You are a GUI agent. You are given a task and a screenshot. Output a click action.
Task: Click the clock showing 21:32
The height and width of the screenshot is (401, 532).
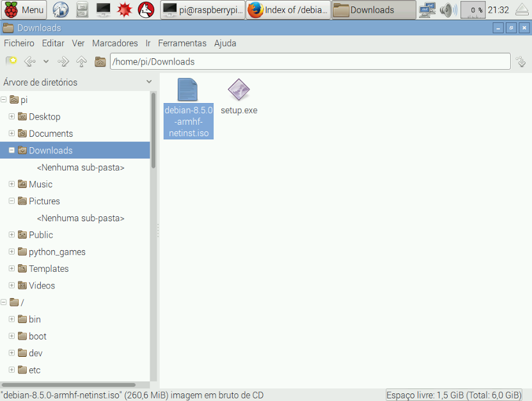[498, 10]
